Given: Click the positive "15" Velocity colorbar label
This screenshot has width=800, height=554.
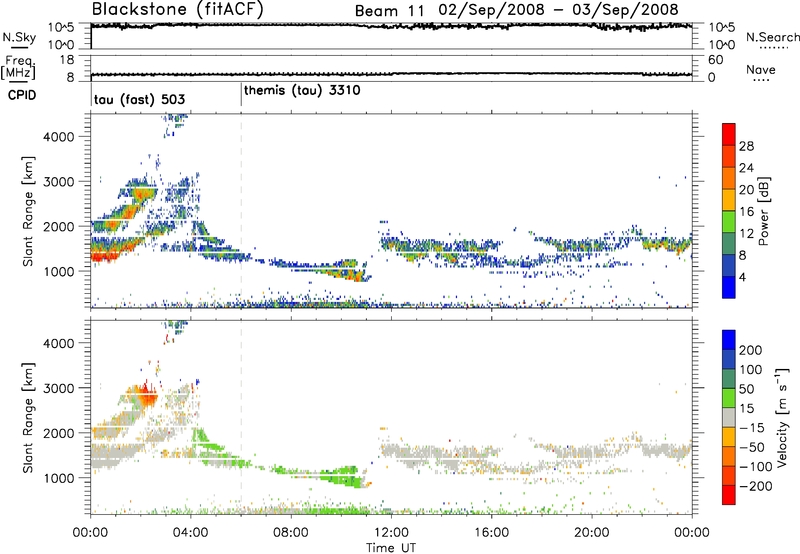Looking at the screenshot, I should tap(746, 409).
